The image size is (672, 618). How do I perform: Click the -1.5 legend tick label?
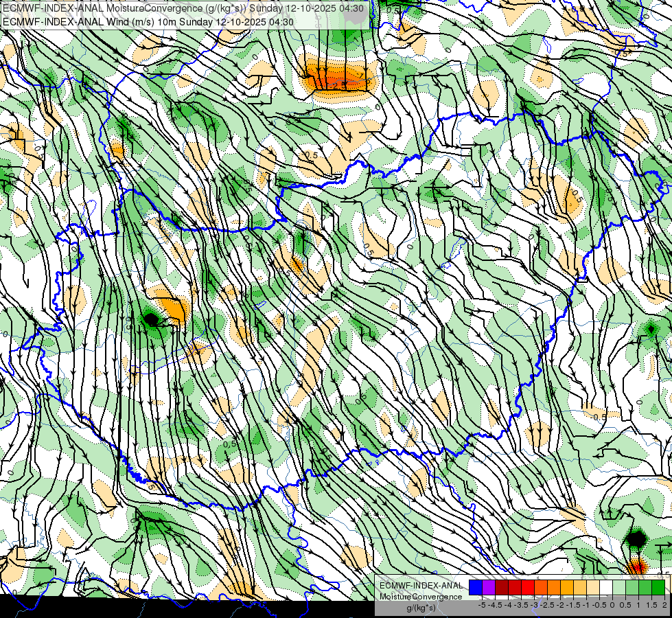pos(573,605)
